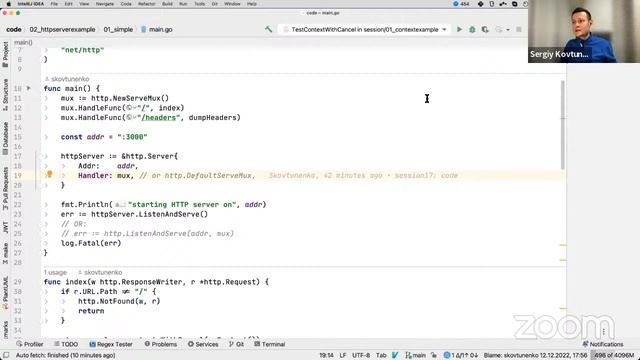Click main.go in the navigation bar
This screenshot has height=360, width=640.
(x=157, y=29)
